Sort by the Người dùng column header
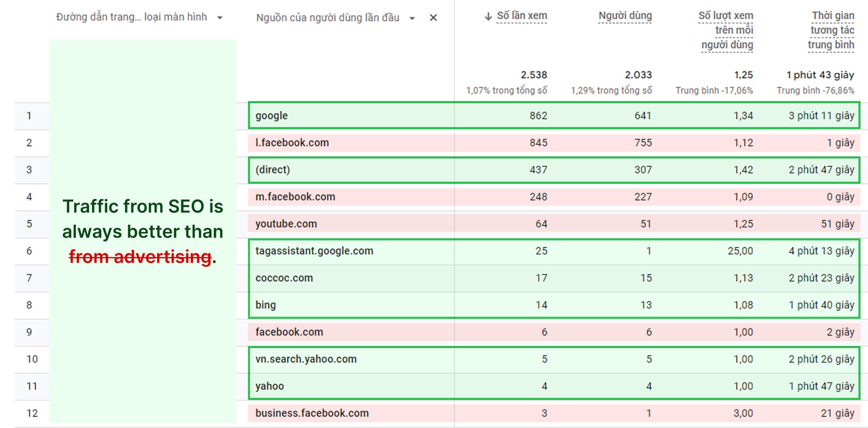This screenshot has height=428, width=868. (625, 16)
